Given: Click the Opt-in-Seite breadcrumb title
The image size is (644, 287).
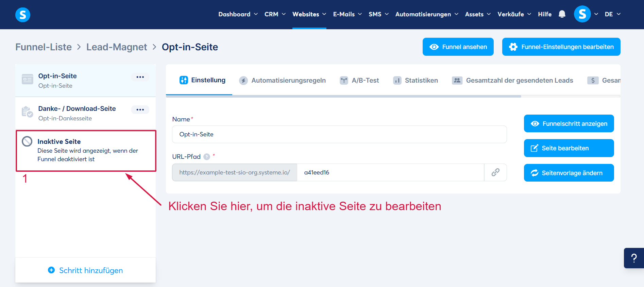Looking at the screenshot, I should (x=190, y=47).
